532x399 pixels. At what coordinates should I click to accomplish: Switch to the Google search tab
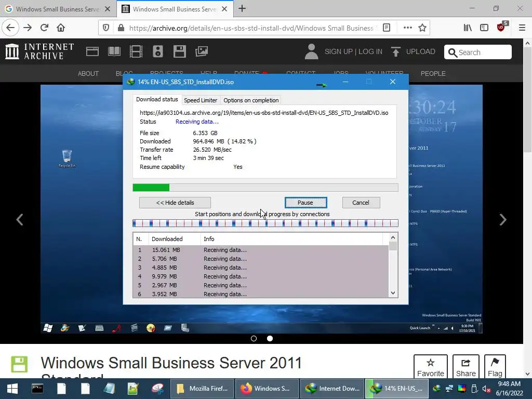57,9
